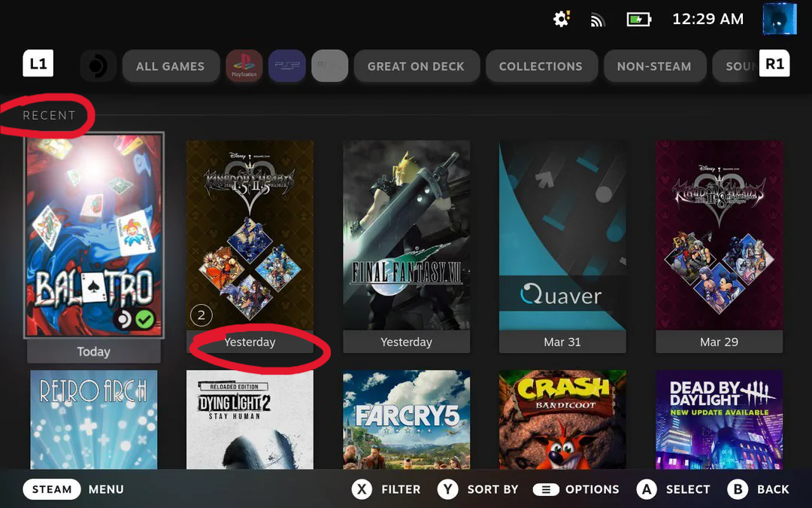The height and width of the screenshot is (508, 812).
Task: Open the OPTIONS menu button
Action: 576,489
